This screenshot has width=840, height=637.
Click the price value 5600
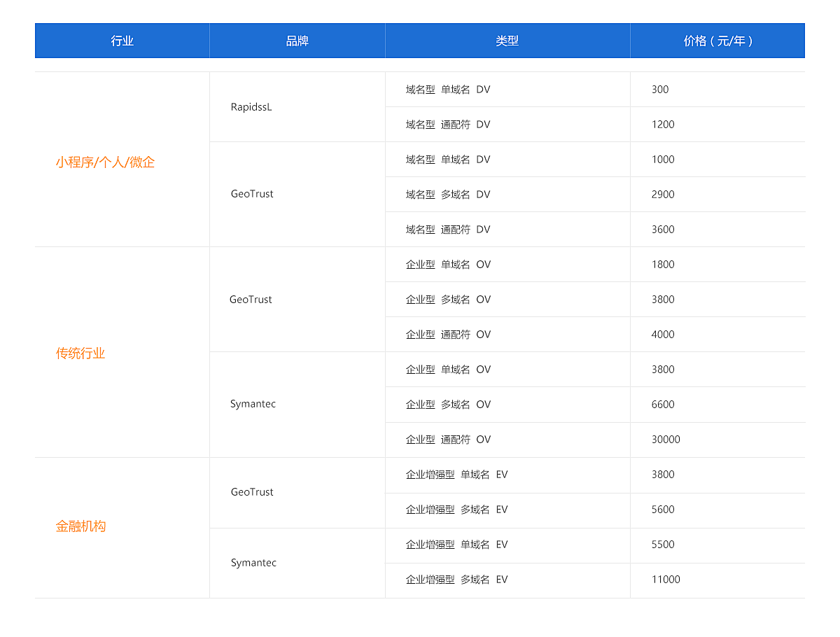pos(663,510)
